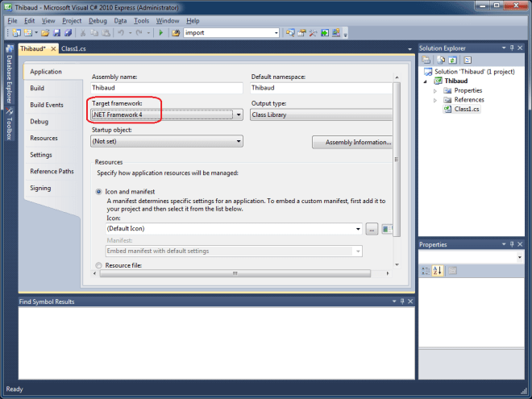This screenshot has width=532, height=399.
Task: Open the Output type dropdown
Action: click(322, 115)
